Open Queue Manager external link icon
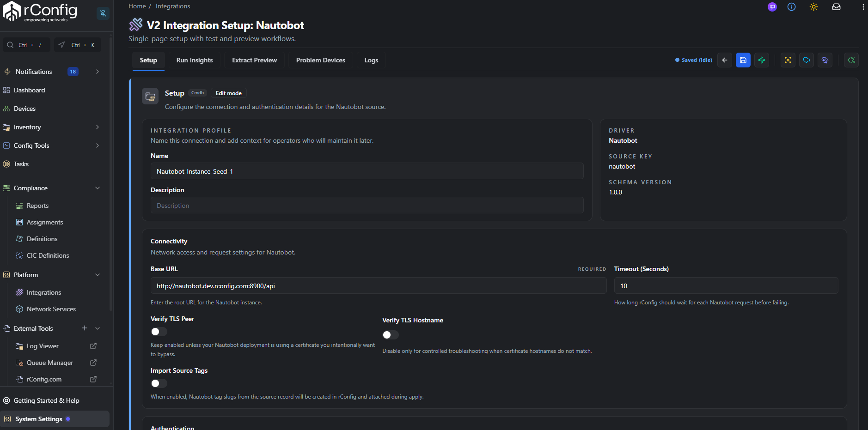 [93, 363]
